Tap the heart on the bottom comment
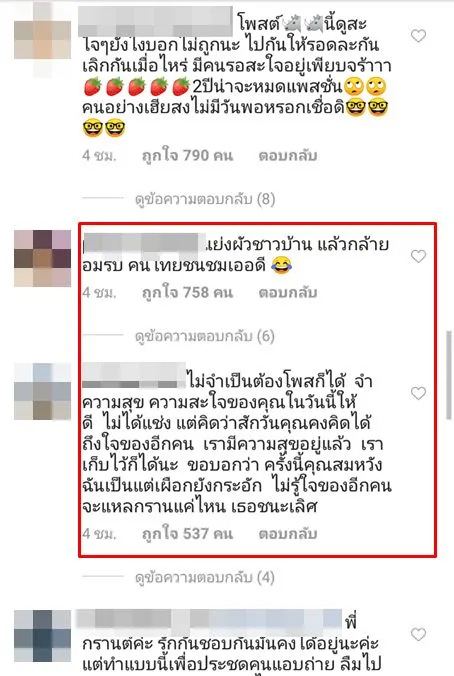This screenshot has height=676, width=454. pos(418,634)
